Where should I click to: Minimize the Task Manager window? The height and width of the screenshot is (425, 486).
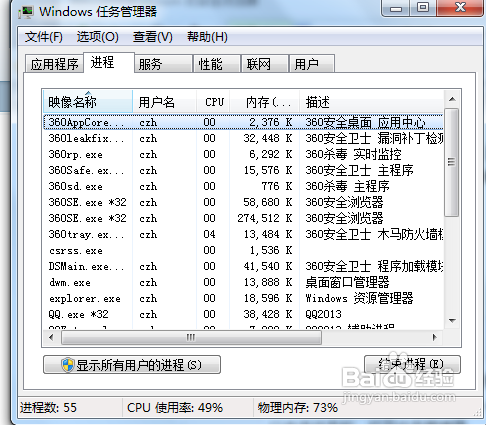[396, 8]
